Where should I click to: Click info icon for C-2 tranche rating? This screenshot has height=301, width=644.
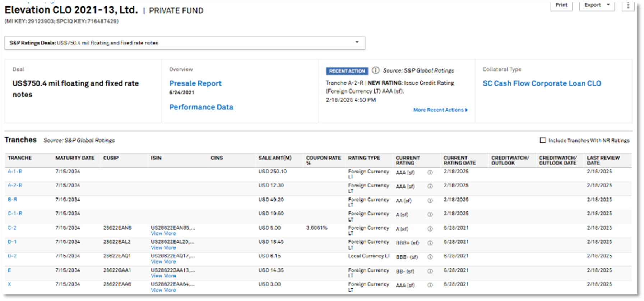[x=430, y=229]
